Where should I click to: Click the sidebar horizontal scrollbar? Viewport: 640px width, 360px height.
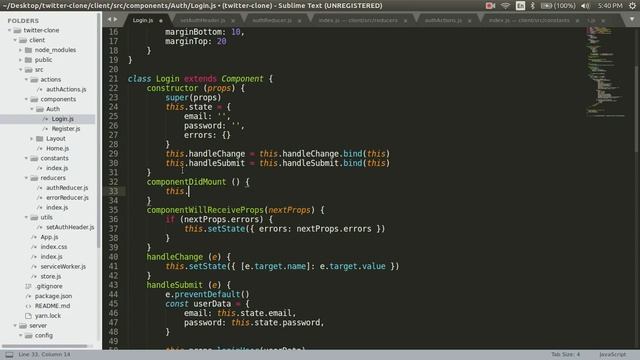(x=45, y=346)
